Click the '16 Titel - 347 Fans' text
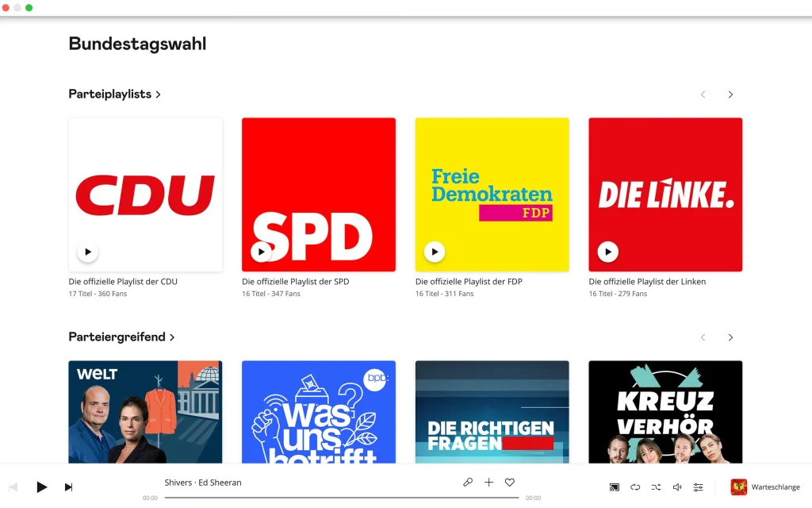 tap(271, 294)
